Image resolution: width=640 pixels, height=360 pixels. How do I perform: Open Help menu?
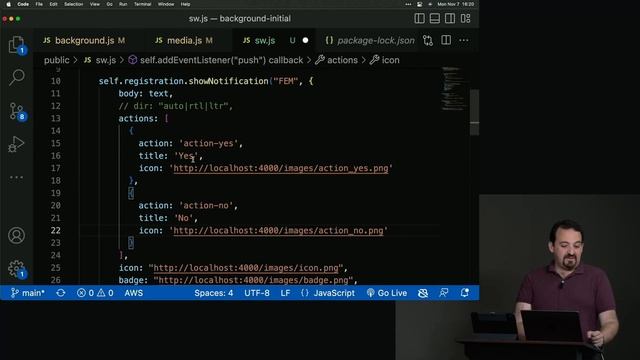point(185,4)
